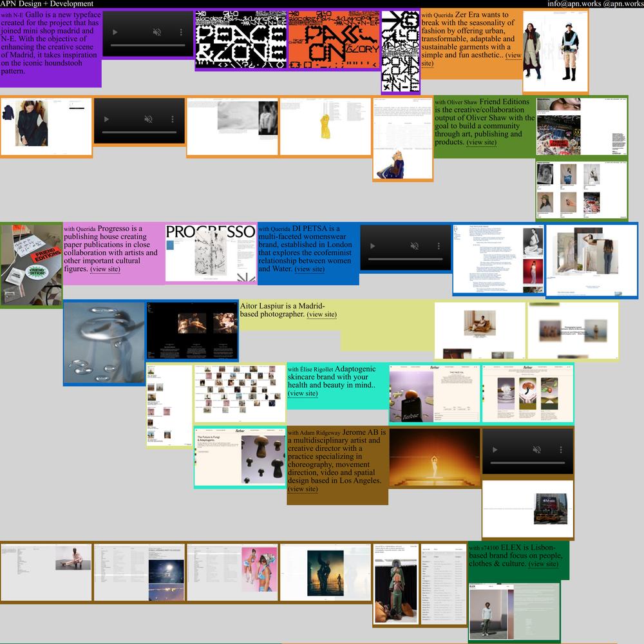Open the Friend Editions stickers photo
This screenshot has width=644, height=644.
tap(31, 265)
